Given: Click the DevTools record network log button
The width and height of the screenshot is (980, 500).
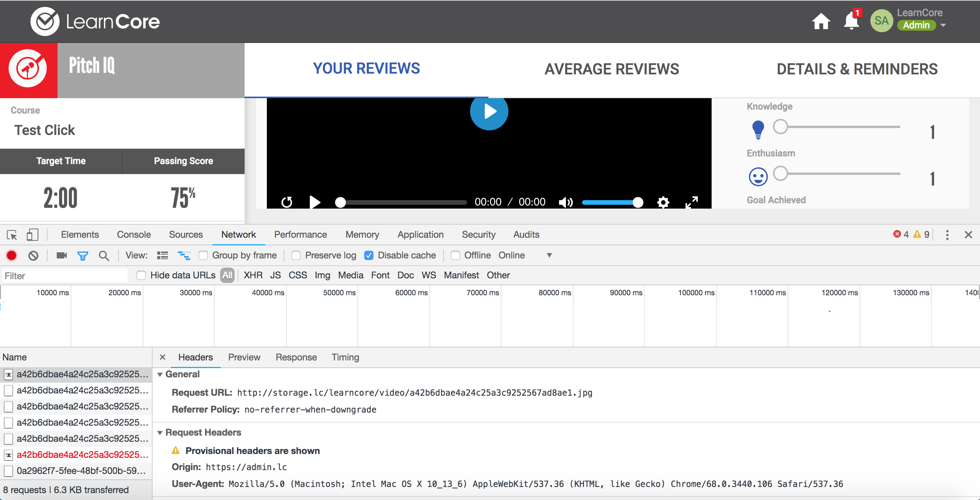Looking at the screenshot, I should (12, 255).
